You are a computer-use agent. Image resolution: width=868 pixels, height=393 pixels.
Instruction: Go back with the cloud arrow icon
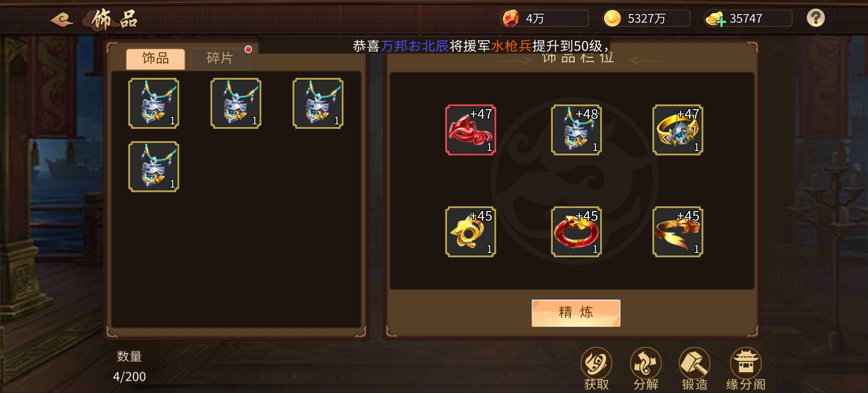click(62, 19)
